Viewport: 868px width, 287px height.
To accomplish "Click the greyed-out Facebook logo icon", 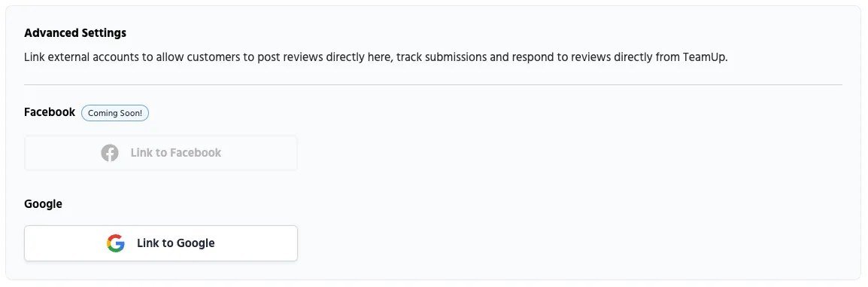I will [x=110, y=153].
